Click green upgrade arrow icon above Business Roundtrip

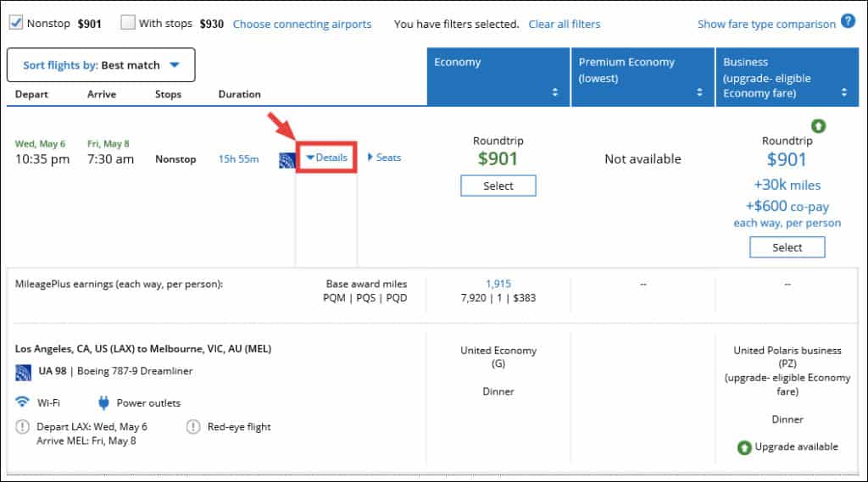818,126
